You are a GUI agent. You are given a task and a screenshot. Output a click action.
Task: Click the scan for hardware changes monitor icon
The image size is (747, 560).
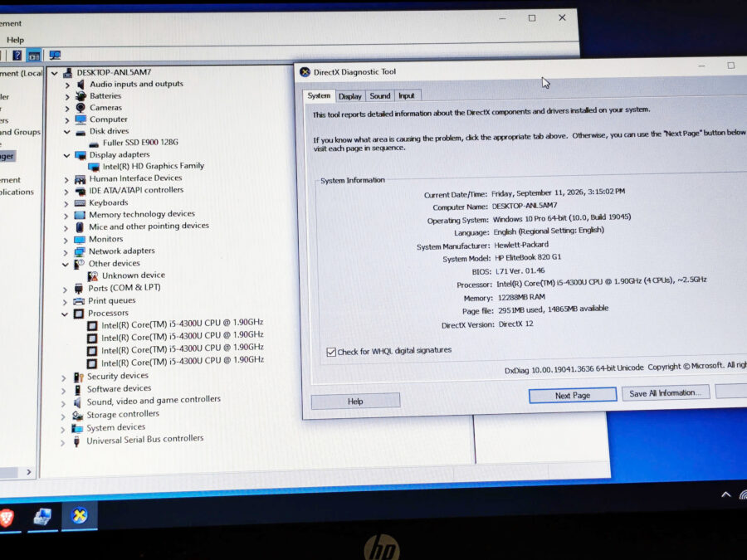point(55,56)
